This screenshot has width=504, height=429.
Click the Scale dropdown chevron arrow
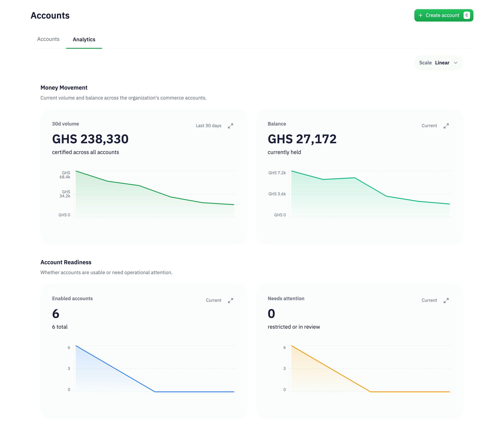(456, 63)
